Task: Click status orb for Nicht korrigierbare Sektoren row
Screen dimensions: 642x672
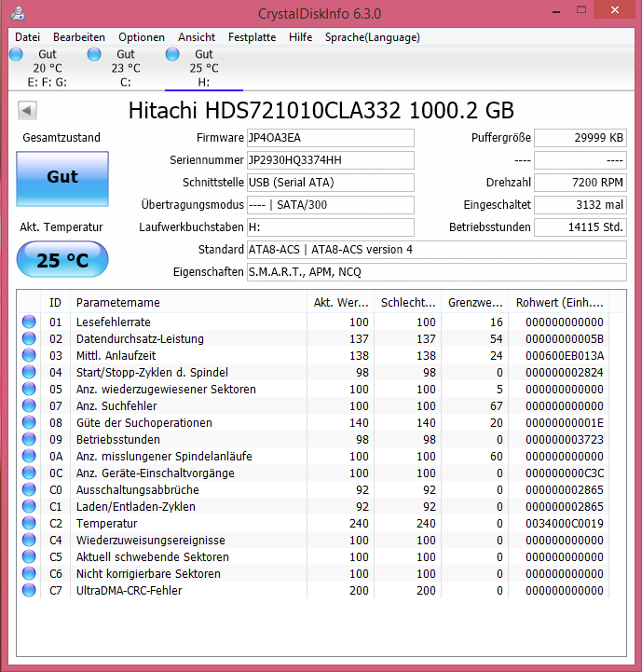Action: [29, 573]
